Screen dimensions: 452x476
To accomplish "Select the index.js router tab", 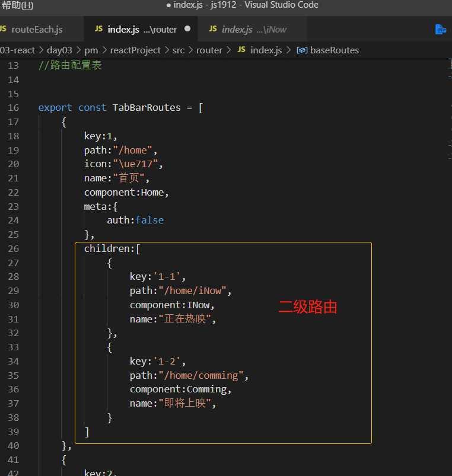I will (141, 30).
